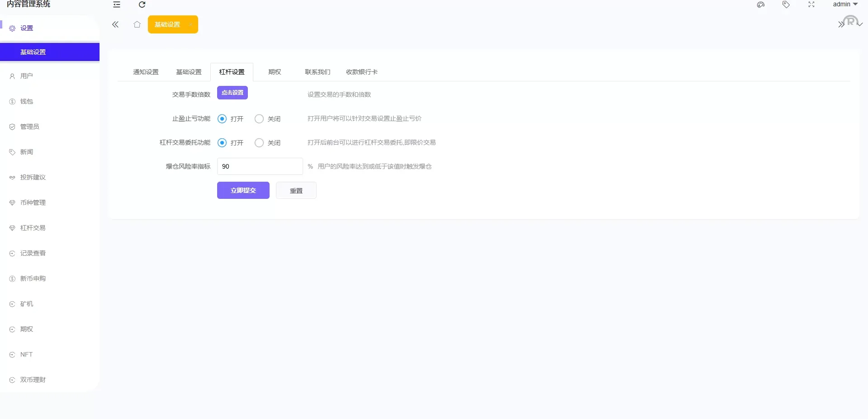This screenshot has height=419, width=868.
Task: Select 关闭 for 杠杆交易委托功能
Action: click(259, 142)
